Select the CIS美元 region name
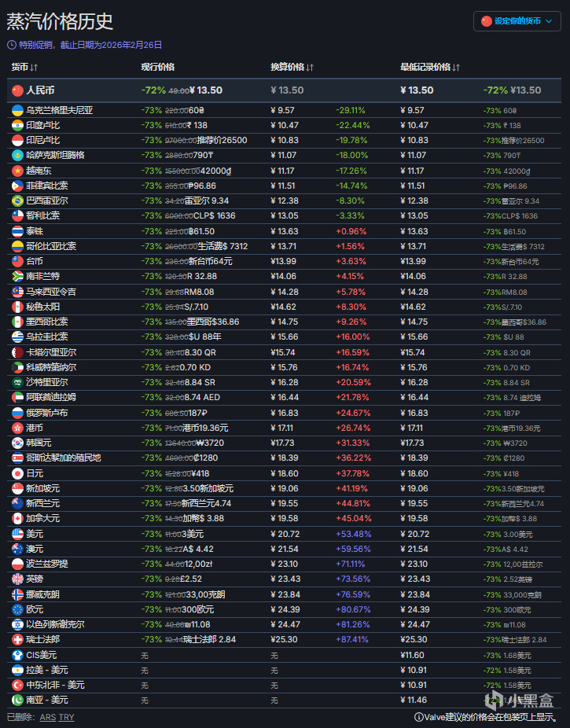This screenshot has height=728, width=570. point(42,655)
